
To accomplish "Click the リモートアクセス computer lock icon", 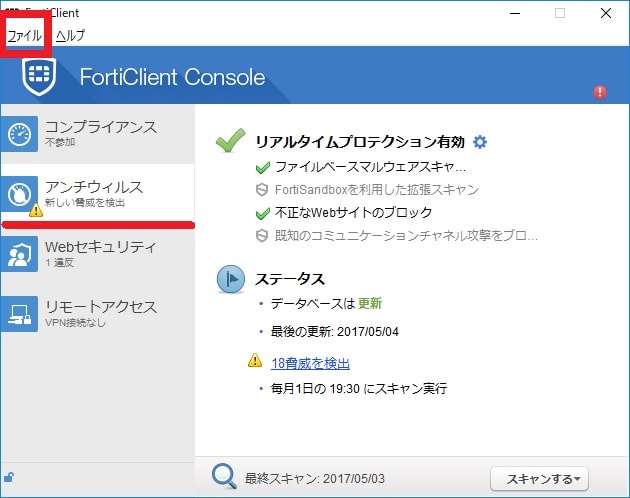I will (x=19, y=314).
